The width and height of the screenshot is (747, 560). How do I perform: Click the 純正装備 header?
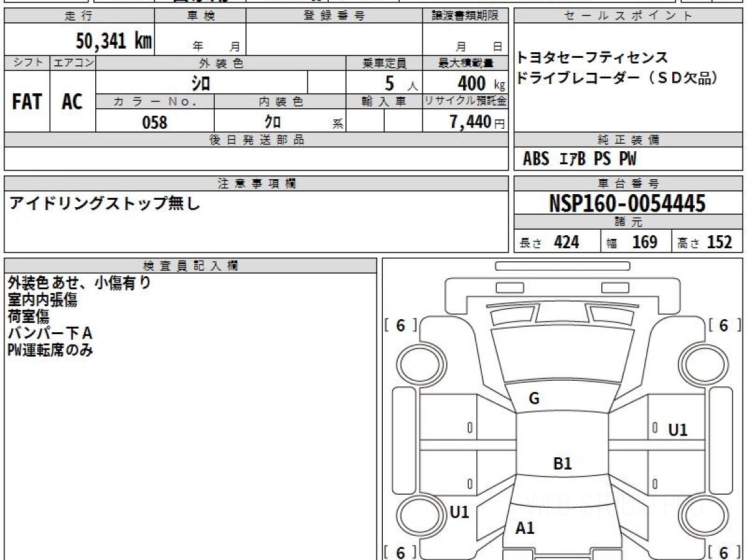[628, 140]
